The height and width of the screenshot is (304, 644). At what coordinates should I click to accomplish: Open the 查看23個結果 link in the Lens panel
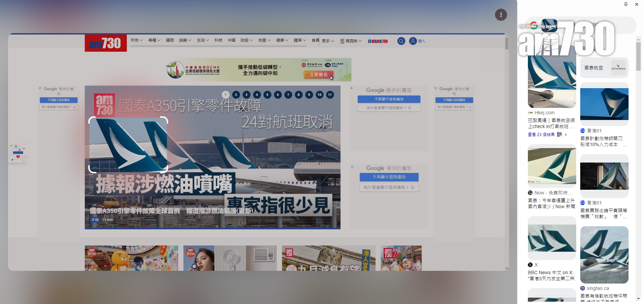(x=541, y=134)
